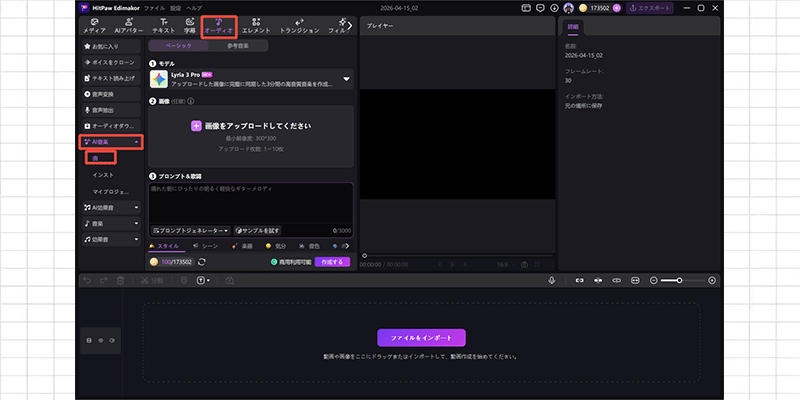800x400 pixels.
Task: Open the オーディオダウ... audio download option
Action: 111,126
